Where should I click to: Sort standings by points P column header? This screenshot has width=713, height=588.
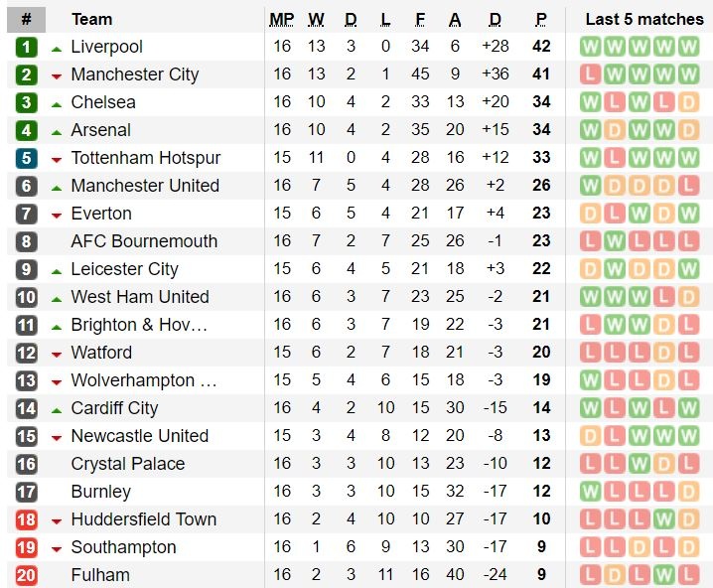tap(541, 19)
